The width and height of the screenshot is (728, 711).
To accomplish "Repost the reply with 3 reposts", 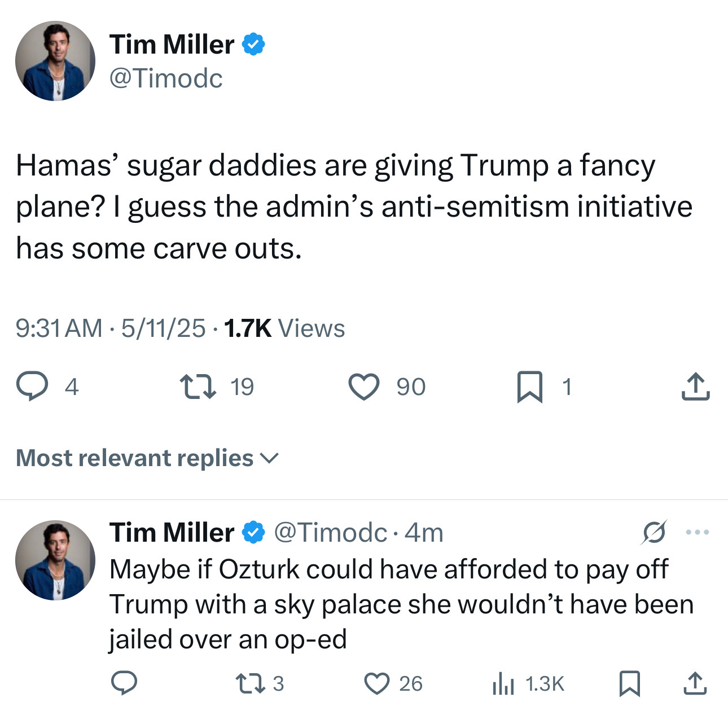I will (x=249, y=683).
